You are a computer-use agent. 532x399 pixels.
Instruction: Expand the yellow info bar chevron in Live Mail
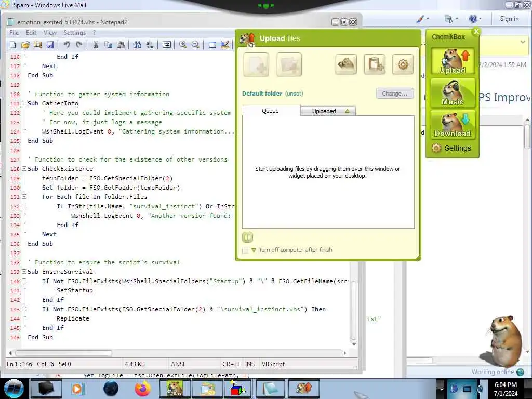[523, 42]
